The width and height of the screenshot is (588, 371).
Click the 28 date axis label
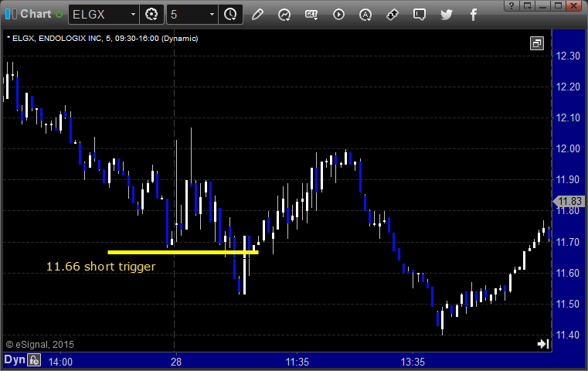[x=176, y=362]
